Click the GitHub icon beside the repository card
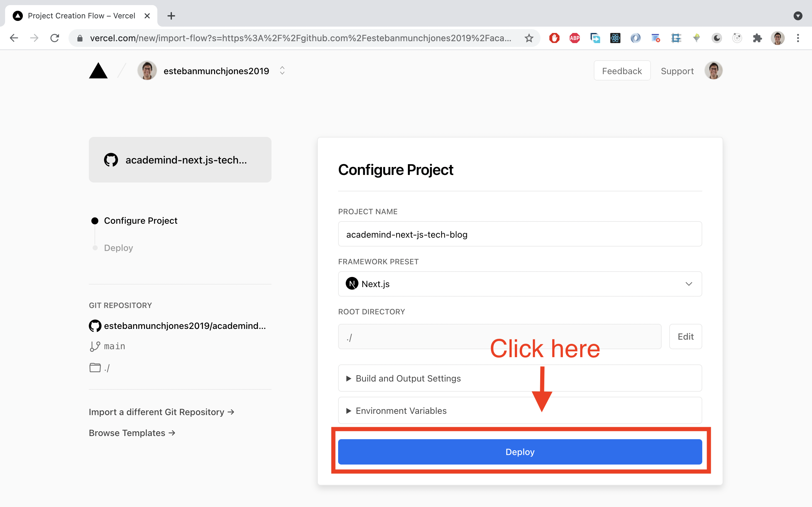812x507 pixels. coord(111,160)
